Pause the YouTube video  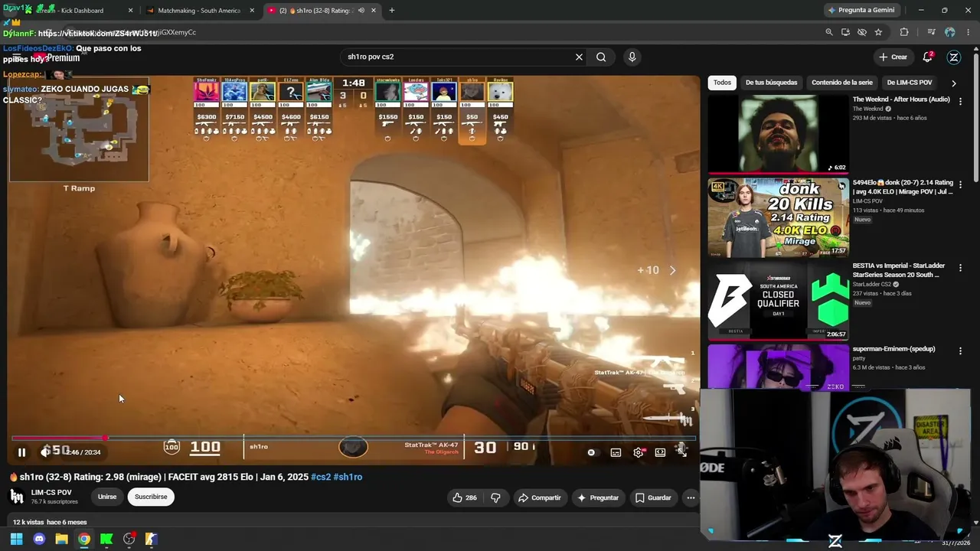pyautogui.click(x=21, y=452)
